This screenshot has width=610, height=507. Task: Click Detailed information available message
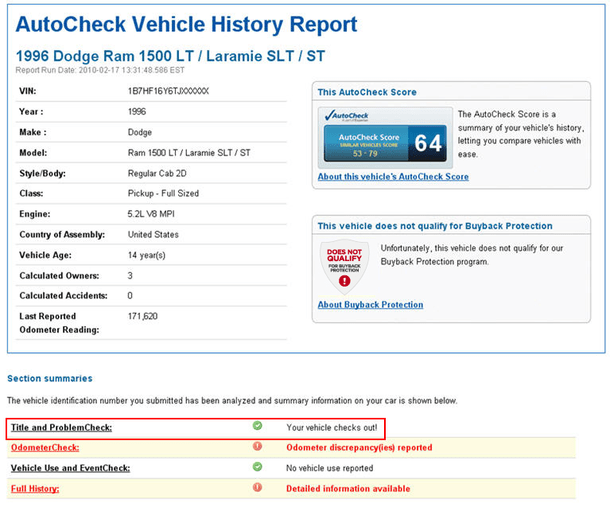click(348, 489)
